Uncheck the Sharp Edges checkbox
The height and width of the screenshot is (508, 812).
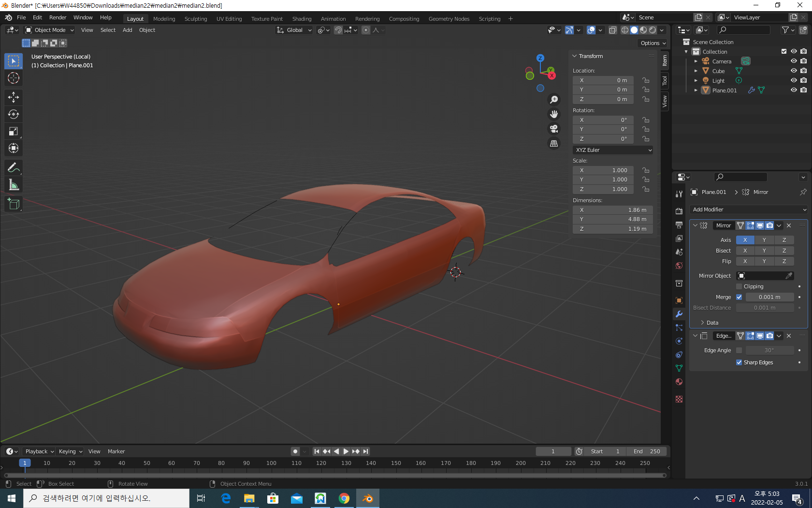tap(739, 362)
